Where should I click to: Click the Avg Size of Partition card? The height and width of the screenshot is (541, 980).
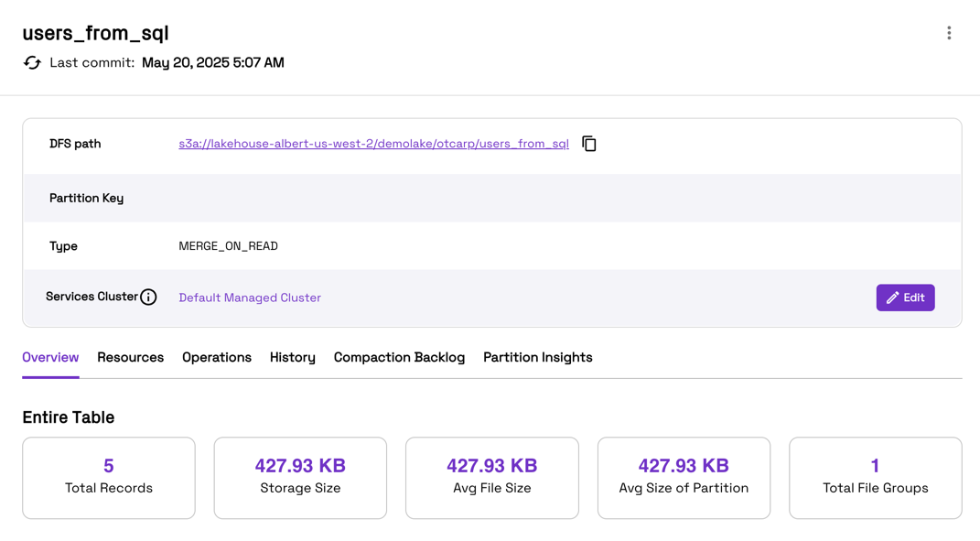(x=684, y=478)
